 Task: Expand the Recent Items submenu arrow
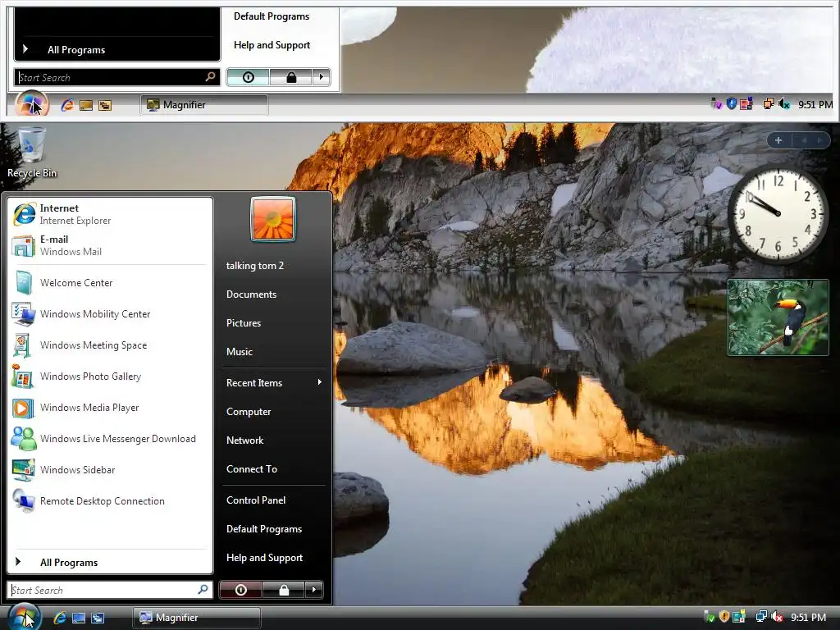point(320,382)
